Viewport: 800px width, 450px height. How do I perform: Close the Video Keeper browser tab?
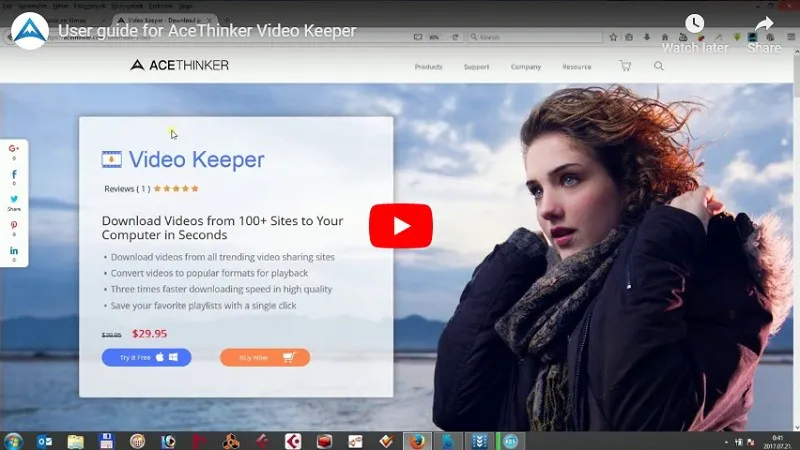(x=209, y=20)
